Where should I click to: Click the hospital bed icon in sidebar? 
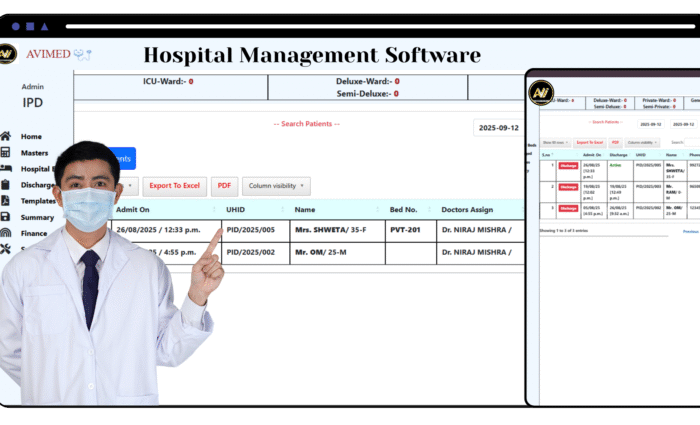click(x=6, y=169)
